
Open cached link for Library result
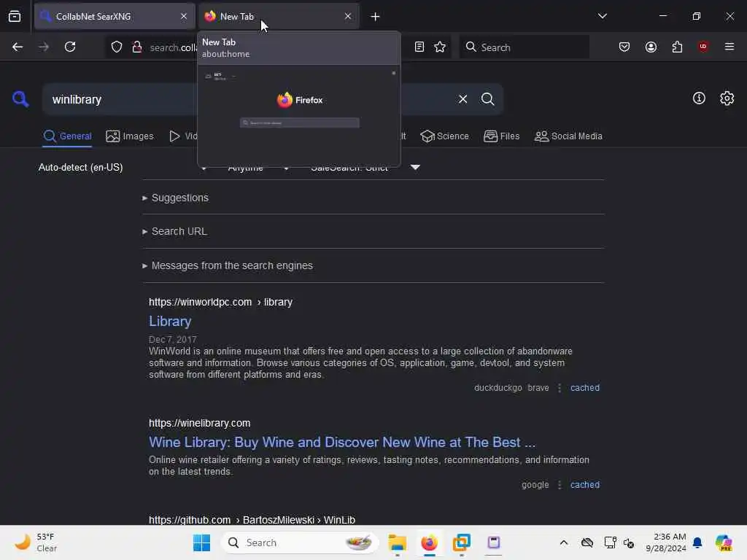584,388
